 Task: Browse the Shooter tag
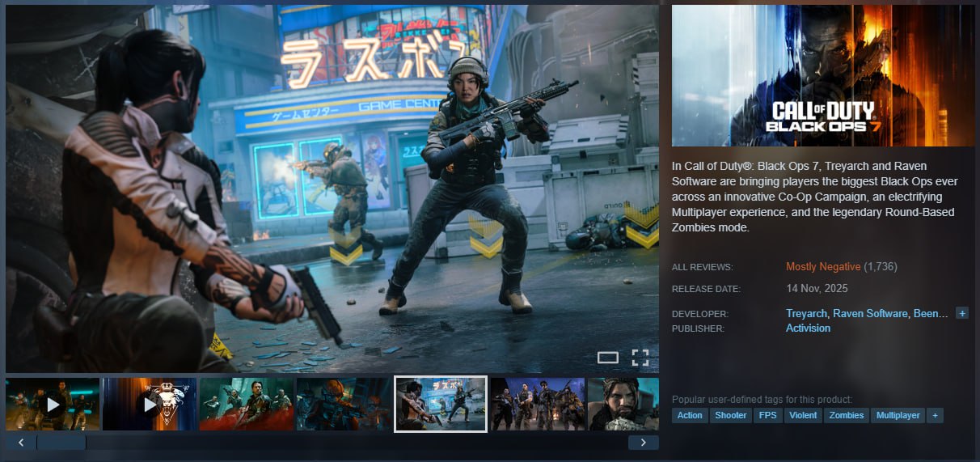tap(730, 415)
